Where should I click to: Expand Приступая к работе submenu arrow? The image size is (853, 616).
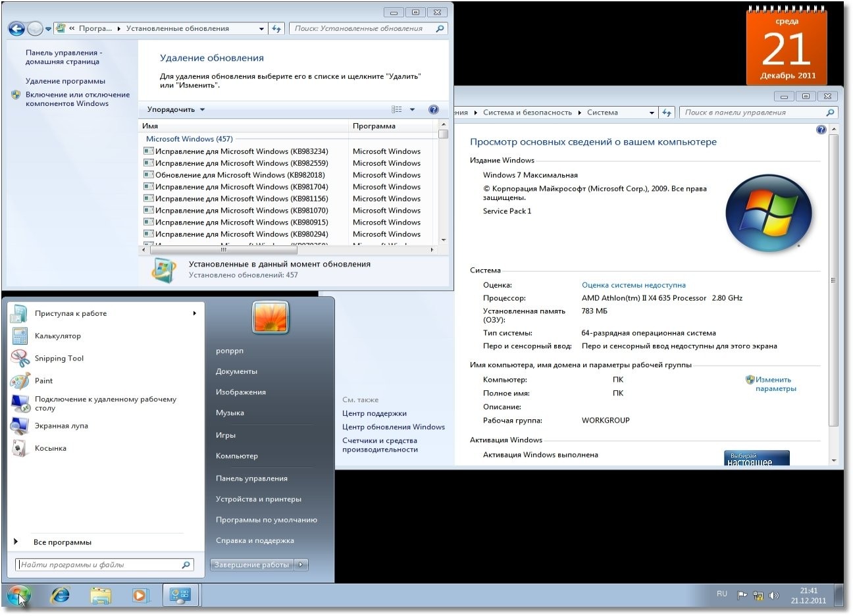point(194,313)
